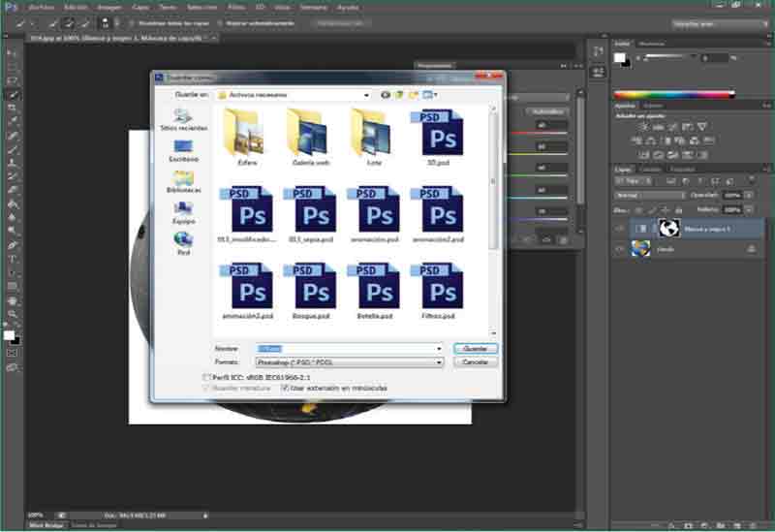Open Bibliotecas in dialog sidebar

pos(183,179)
